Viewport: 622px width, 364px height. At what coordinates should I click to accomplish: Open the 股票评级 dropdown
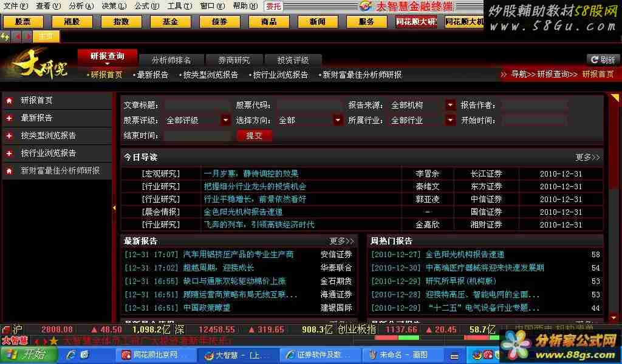pos(225,120)
